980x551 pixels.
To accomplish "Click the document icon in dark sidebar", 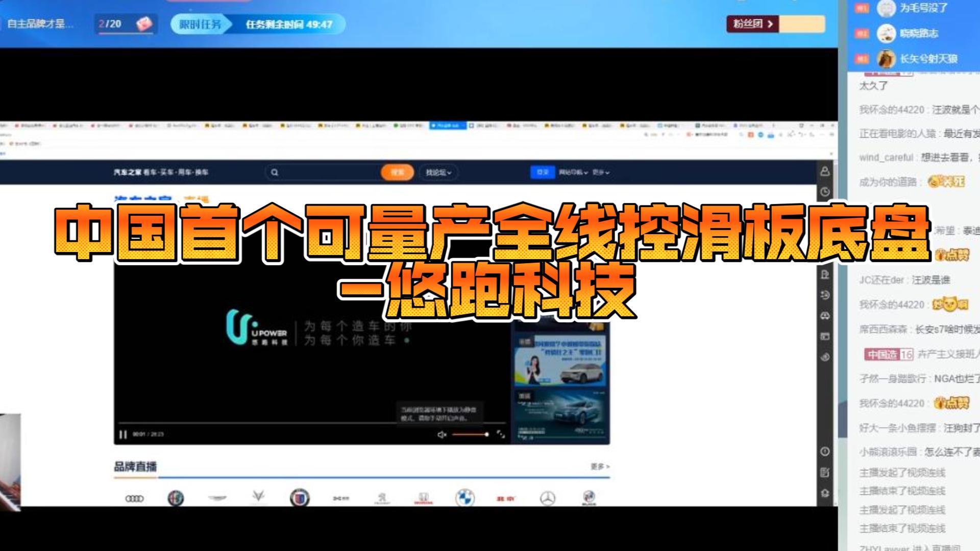I will [x=825, y=275].
